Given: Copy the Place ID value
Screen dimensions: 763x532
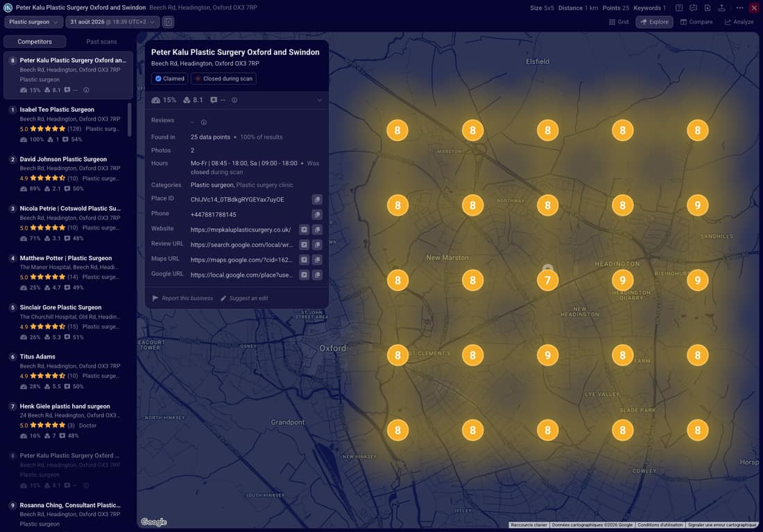Looking at the screenshot, I should pyautogui.click(x=317, y=200).
